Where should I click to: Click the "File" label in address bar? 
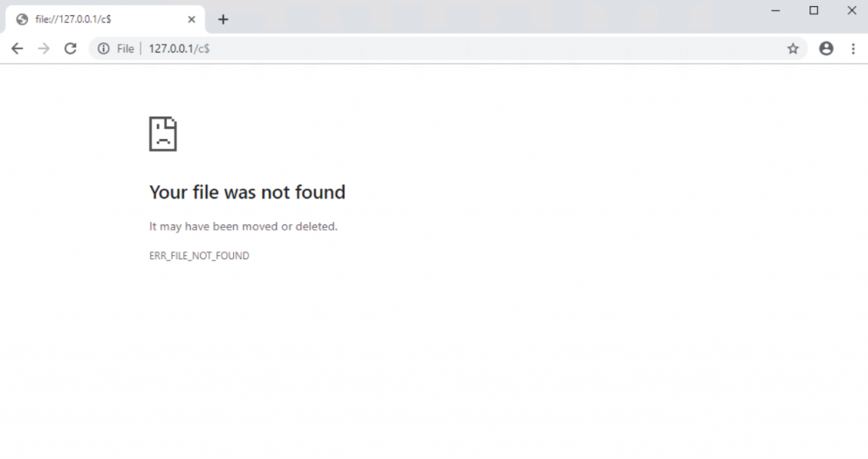click(125, 49)
